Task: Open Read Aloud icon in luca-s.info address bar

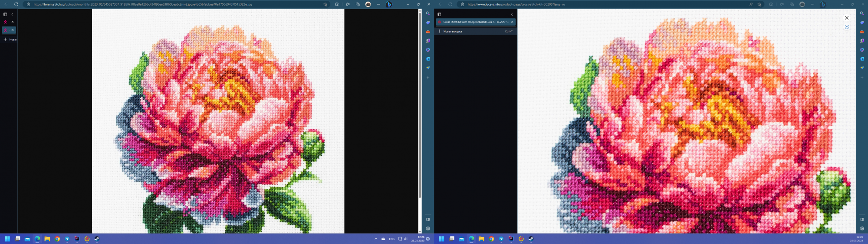Action: tap(751, 4)
